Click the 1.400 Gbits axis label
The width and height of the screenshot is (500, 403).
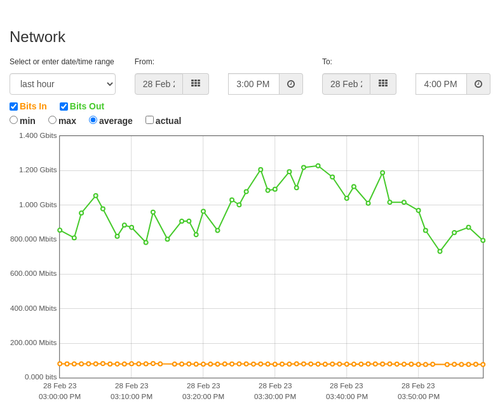tap(38, 135)
